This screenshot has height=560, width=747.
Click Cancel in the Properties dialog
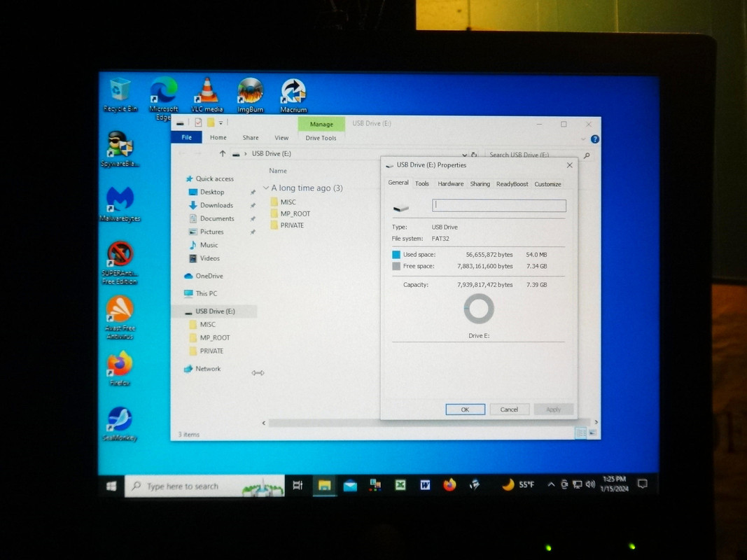509,409
